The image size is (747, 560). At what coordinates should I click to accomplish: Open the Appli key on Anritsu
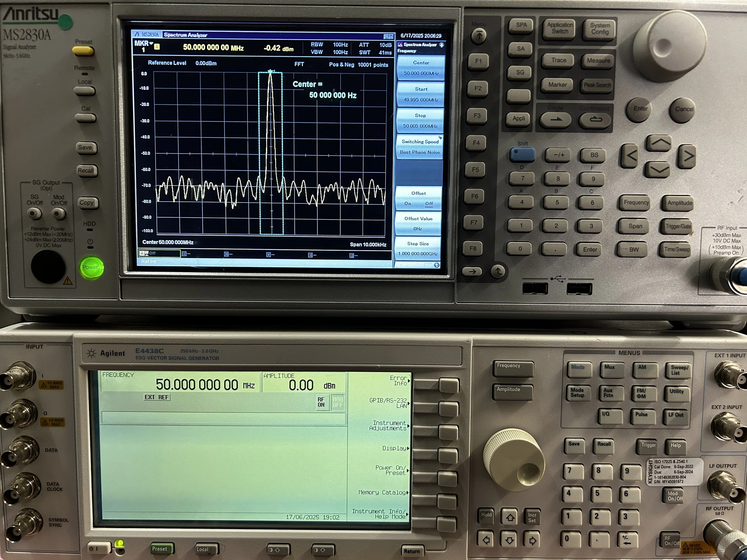point(519,119)
